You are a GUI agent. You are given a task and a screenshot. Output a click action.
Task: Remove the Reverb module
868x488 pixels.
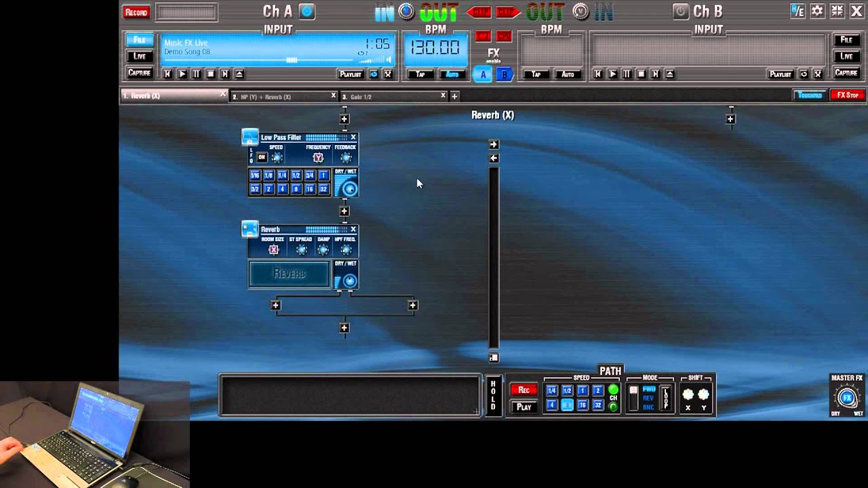(353, 229)
